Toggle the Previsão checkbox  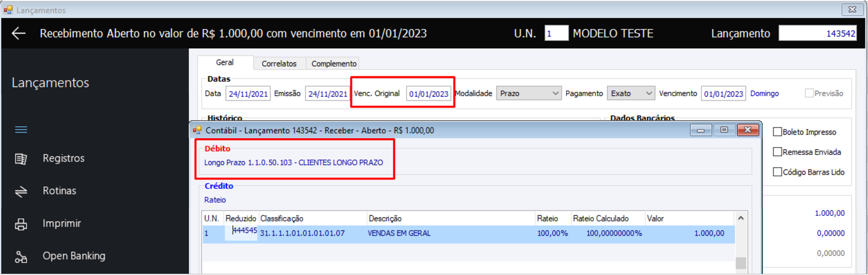[x=809, y=94]
